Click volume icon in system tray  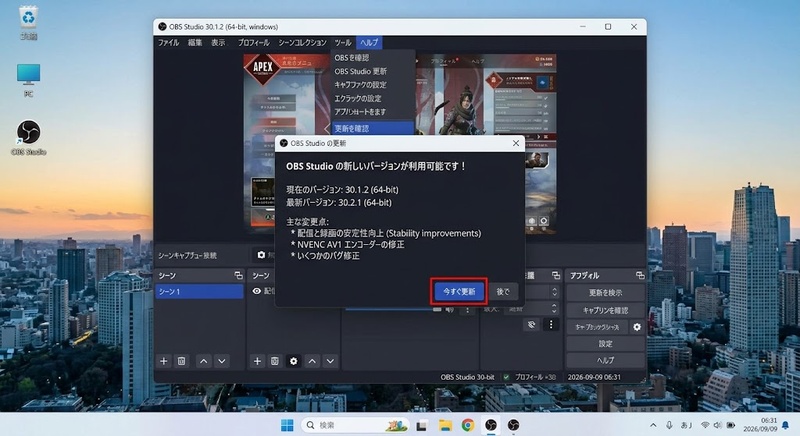[718, 425]
